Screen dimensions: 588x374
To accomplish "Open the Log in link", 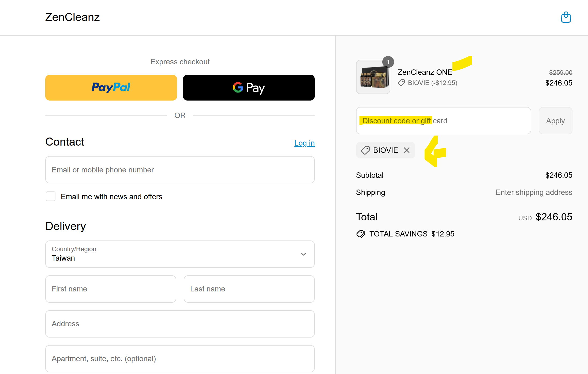I will click(304, 143).
